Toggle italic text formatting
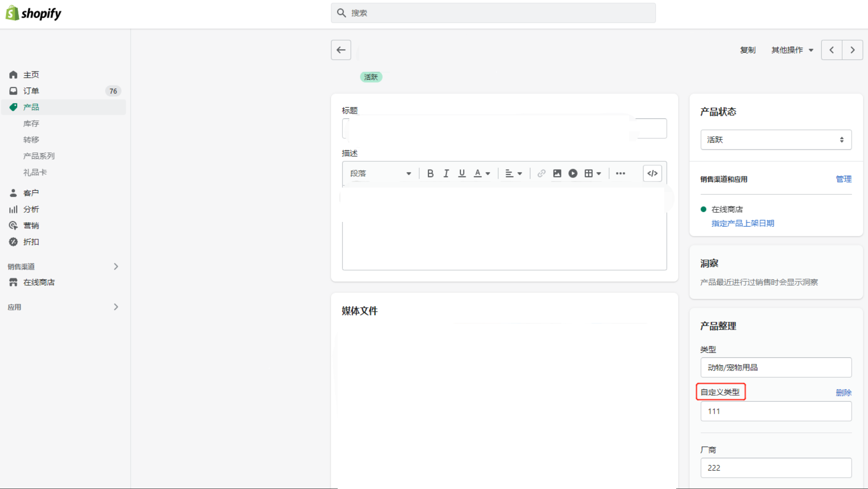Screen dimensions: 868x489 [x=446, y=173]
